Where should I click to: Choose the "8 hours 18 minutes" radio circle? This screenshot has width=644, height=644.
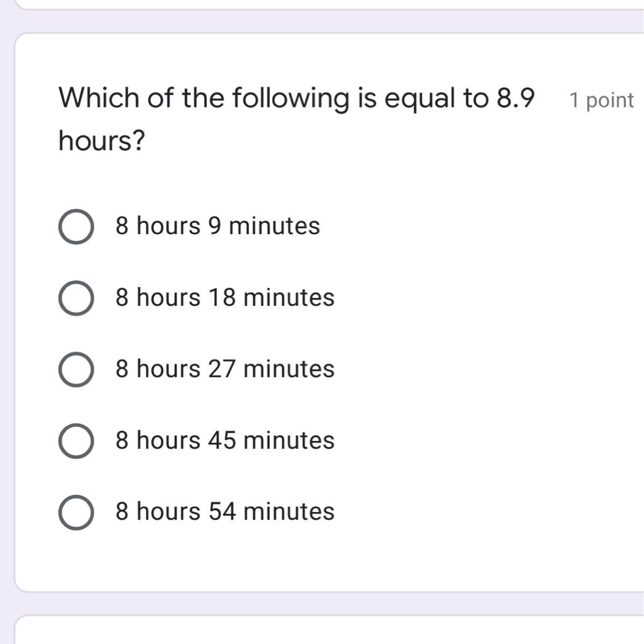tap(76, 298)
